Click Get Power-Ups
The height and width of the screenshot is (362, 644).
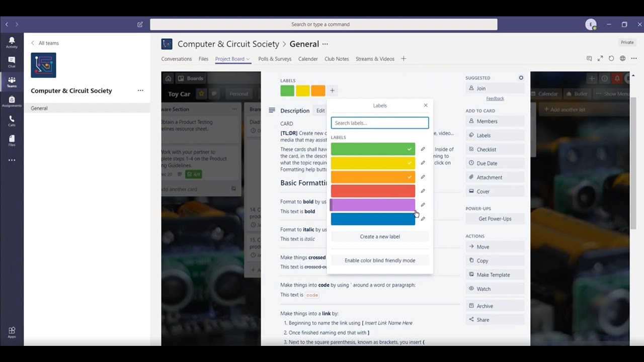coord(495,219)
